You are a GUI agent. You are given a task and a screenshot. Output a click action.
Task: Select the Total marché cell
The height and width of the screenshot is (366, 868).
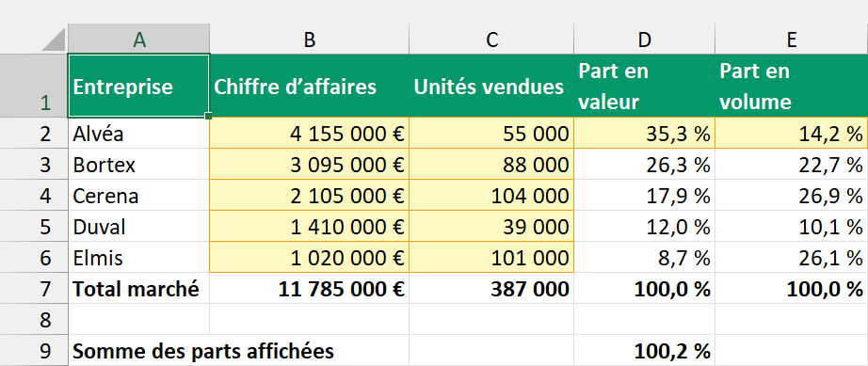pyautogui.click(x=139, y=288)
